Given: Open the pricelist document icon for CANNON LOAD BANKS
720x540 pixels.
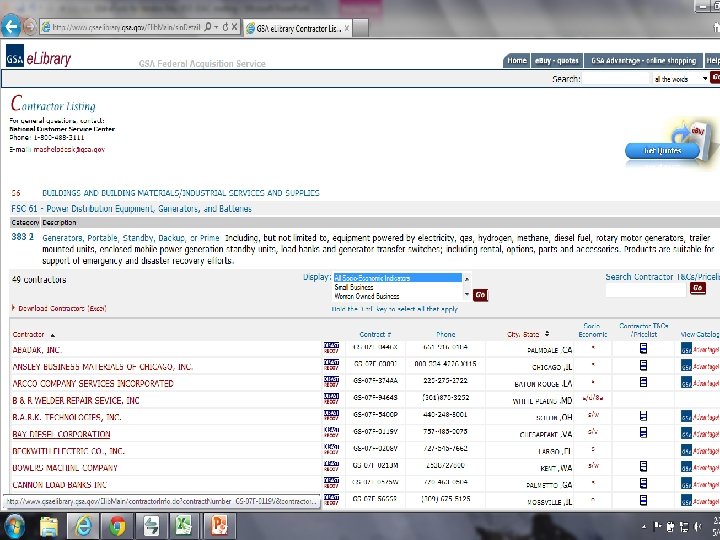Looking at the screenshot, I should 643,483.
